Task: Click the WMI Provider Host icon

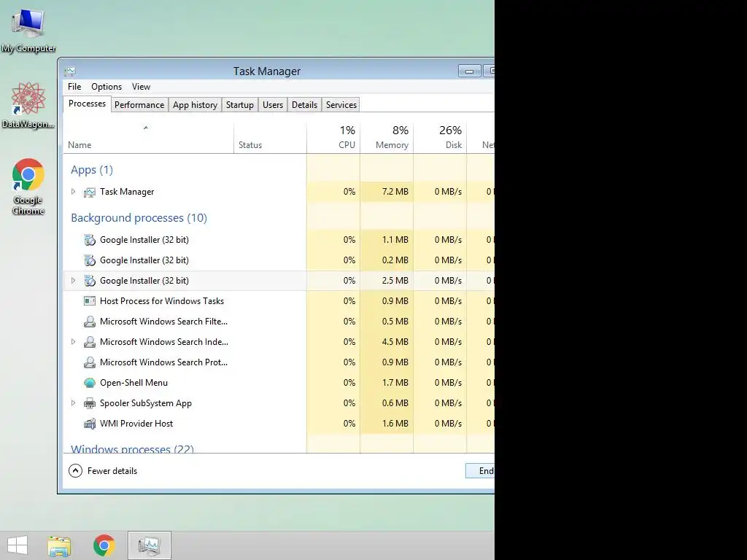Action: click(90, 424)
